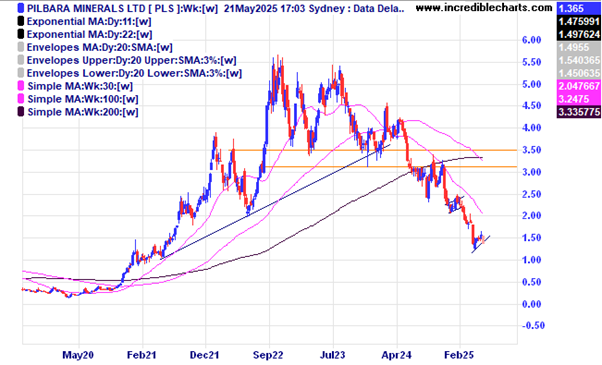Viewport: 602px width, 365px height.
Task: Select the Envelopes MA:Dy:20:SMA:[w] legend entry
Action: (99, 48)
